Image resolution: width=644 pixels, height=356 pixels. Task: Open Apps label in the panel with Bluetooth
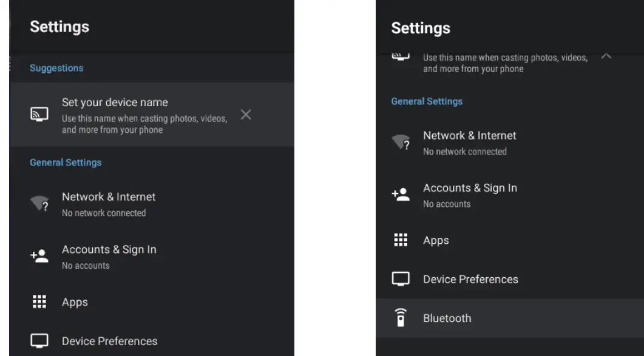pos(436,241)
